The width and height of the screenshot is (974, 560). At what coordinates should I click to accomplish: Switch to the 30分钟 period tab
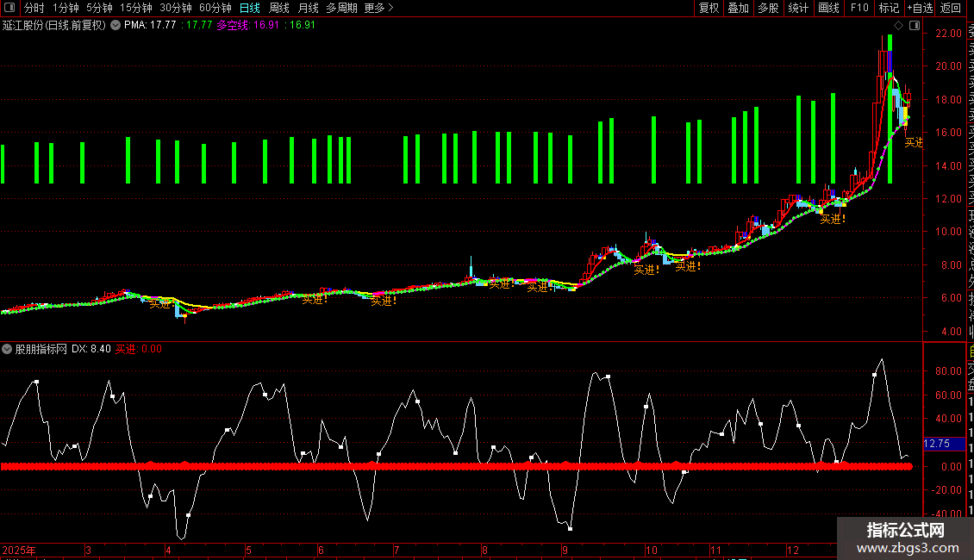tap(176, 8)
